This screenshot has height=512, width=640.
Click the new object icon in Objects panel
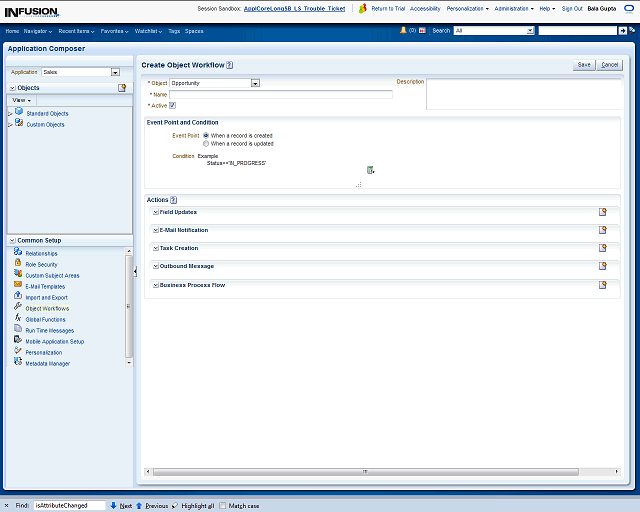coord(122,88)
